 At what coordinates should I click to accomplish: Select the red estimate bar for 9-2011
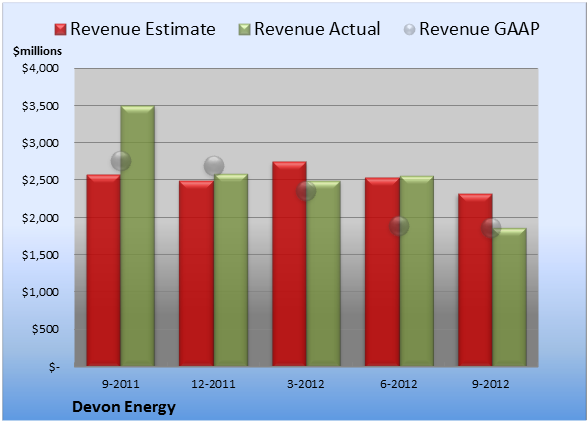click(104, 270)
